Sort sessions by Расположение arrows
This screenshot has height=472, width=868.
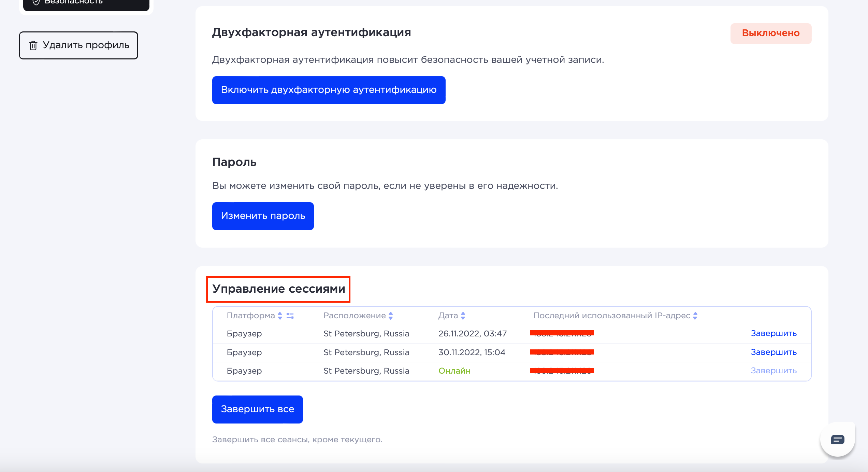391,316
